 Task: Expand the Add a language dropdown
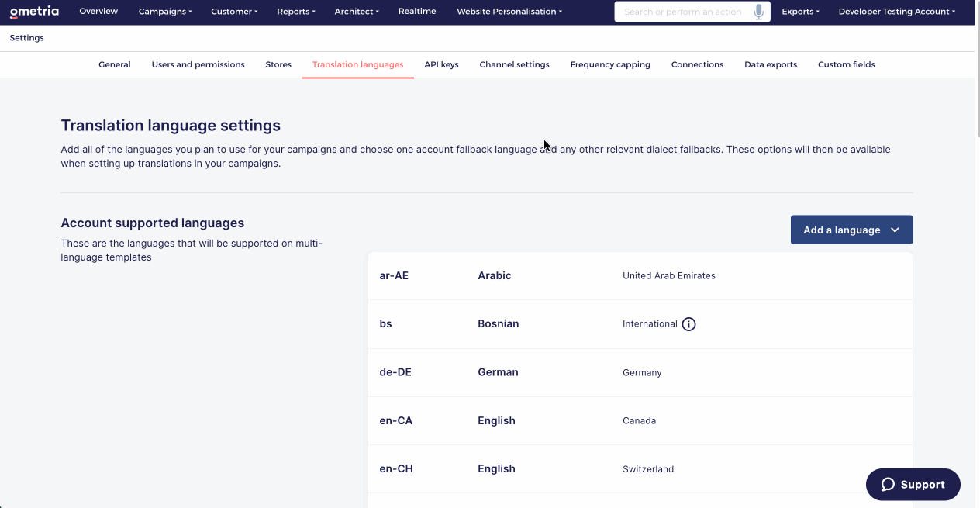point(851,230)
